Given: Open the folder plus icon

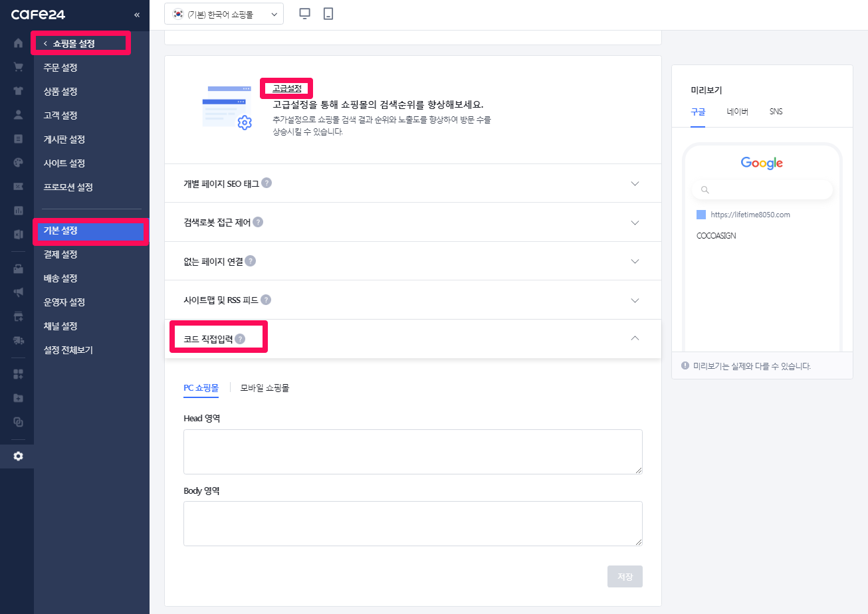Looking at the screenshot, I should point(18,397).
